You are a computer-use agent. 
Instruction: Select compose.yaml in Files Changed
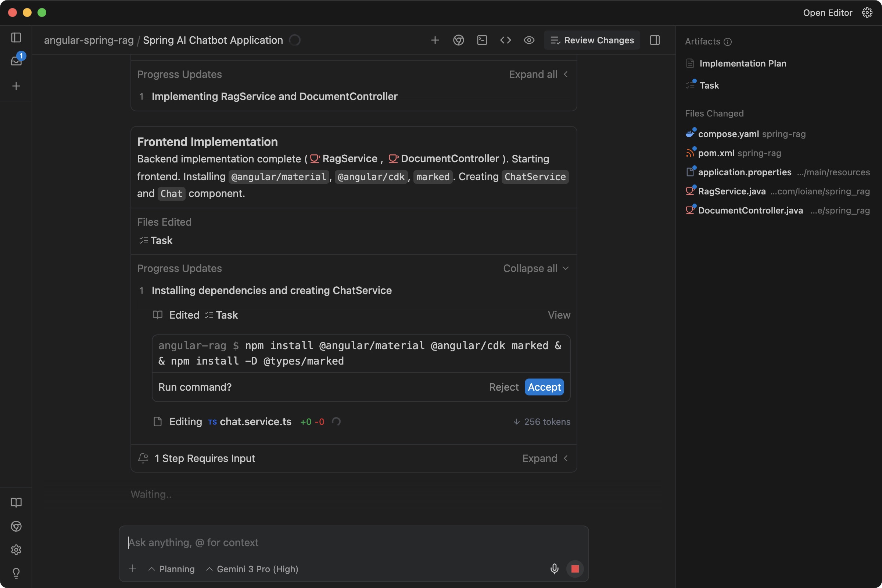728,134
